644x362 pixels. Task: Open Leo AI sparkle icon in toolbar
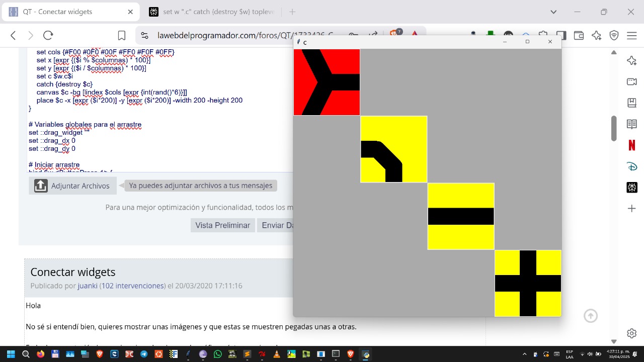point(597,35)
